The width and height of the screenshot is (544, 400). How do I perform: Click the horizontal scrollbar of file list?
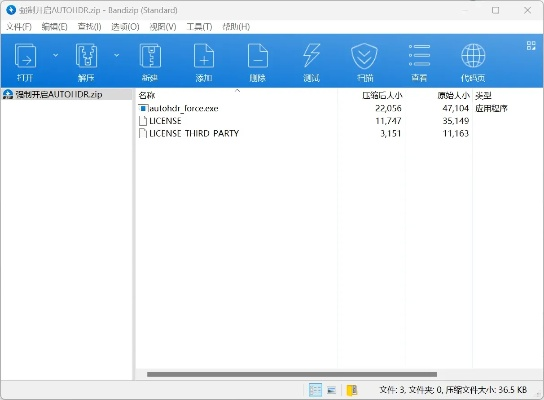point(292,374)
